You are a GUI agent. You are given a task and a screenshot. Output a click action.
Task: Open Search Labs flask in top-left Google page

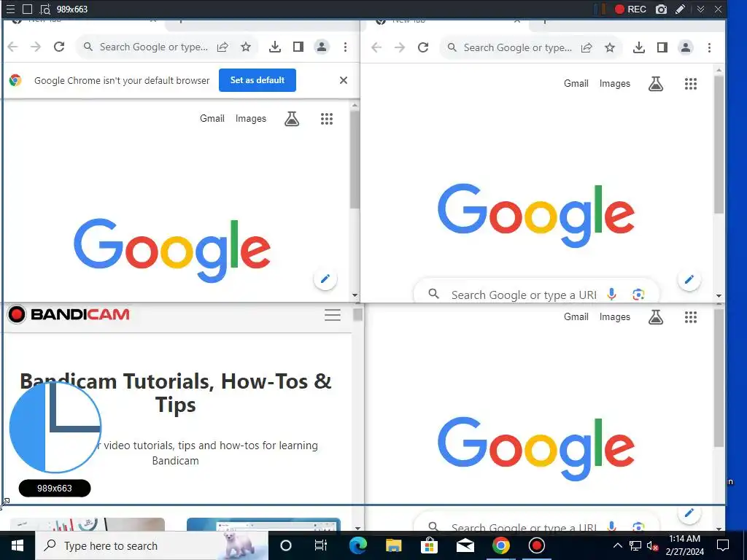pos(292,119)
